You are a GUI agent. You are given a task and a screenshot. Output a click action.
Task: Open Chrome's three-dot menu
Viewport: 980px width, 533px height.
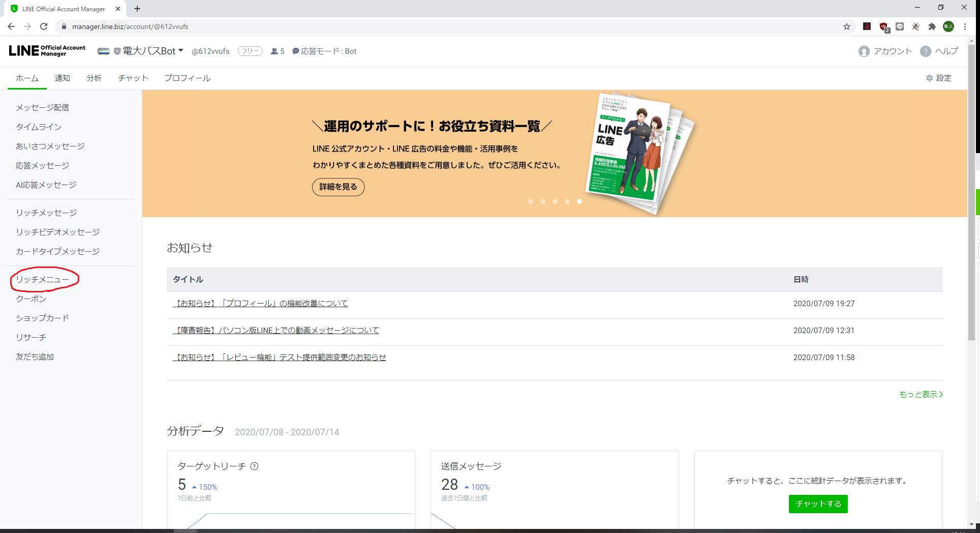(965, 26)
